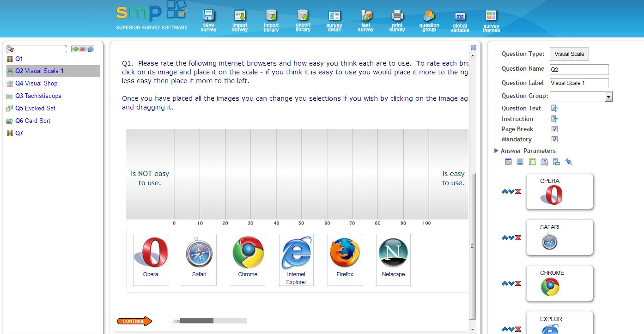
Task: Select the OPERA answer card in properties panel
Action: [x=559, y=191]
